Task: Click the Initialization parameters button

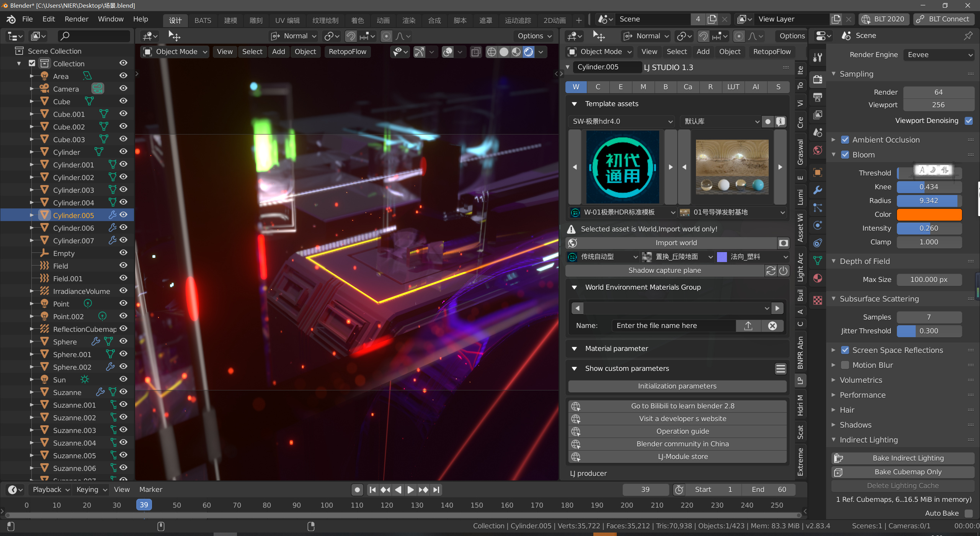Action: click(x=677, y=386)
